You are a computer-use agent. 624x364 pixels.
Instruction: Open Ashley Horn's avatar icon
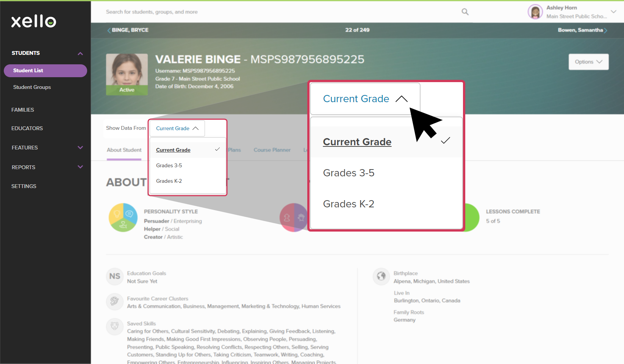coord(535,12)
